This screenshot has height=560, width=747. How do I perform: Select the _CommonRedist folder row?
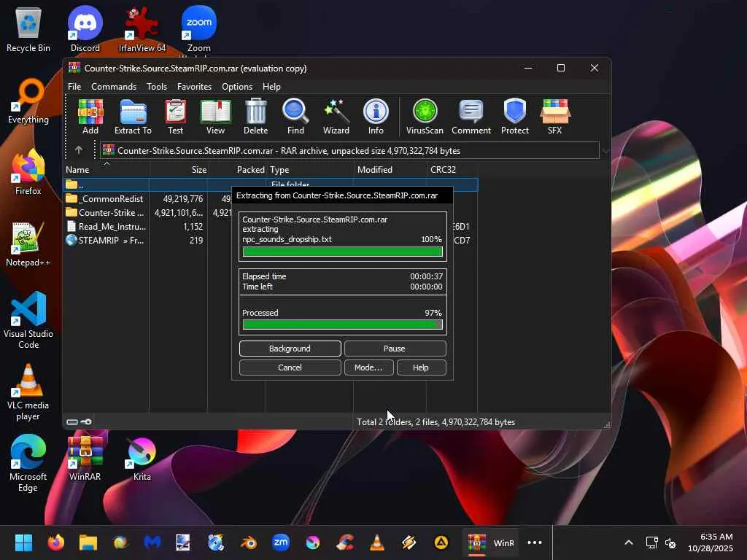click(x=110, y=199)
